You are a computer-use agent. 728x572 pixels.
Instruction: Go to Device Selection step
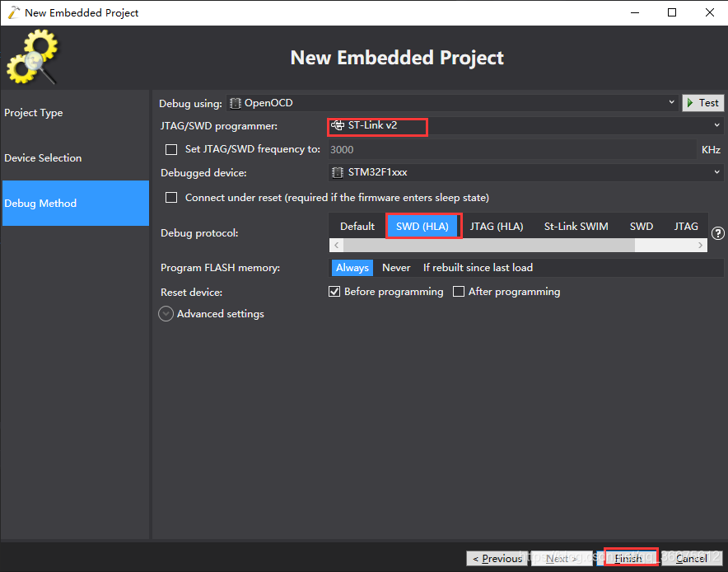tap(75, 158)
